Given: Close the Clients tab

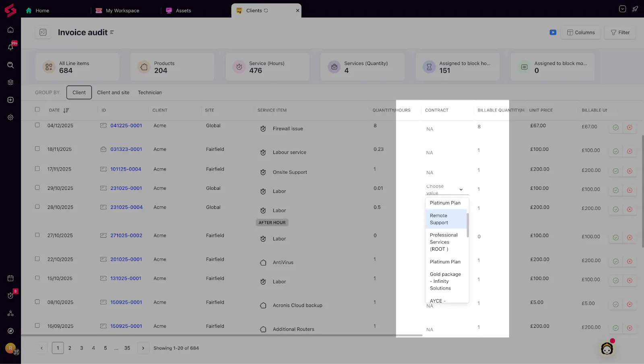Looking at the screenshot, I should point(298,10).
